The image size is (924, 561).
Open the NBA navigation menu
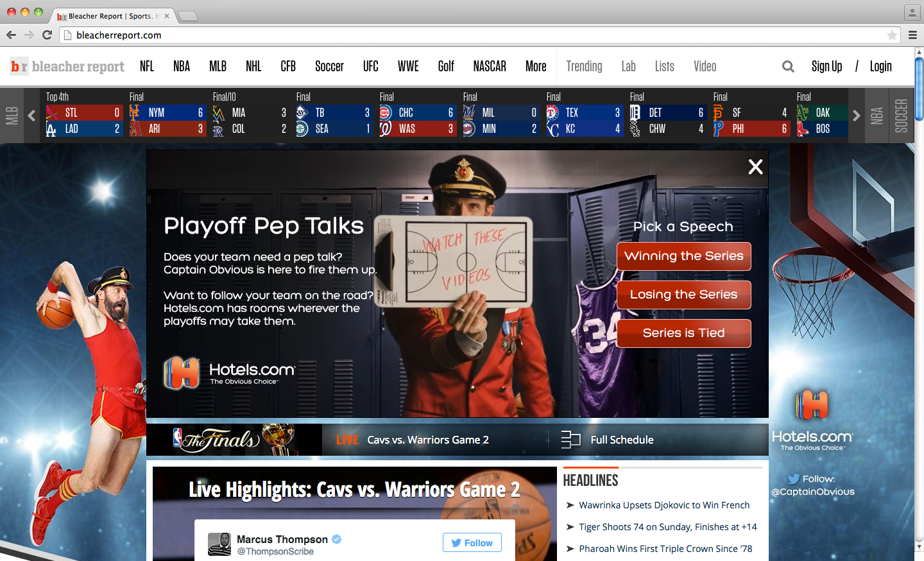click(x=182, y=66)
